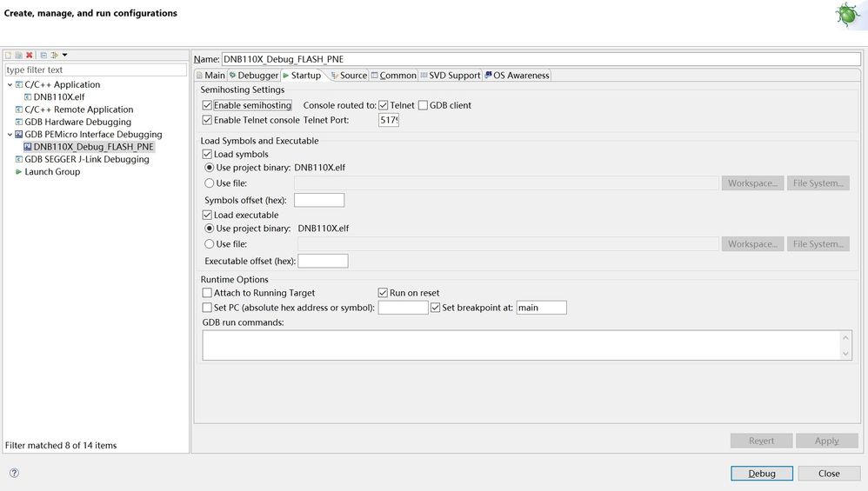The height and width of the screenshot is (491, 868).
Task: Select GDB Hardware Debugging entry
Action: (77, 123)
